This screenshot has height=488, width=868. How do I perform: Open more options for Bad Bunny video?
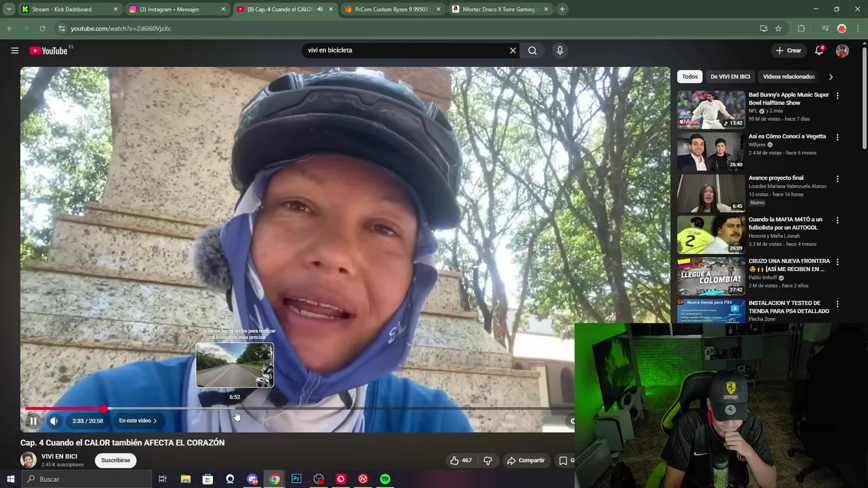coord(837,96)
